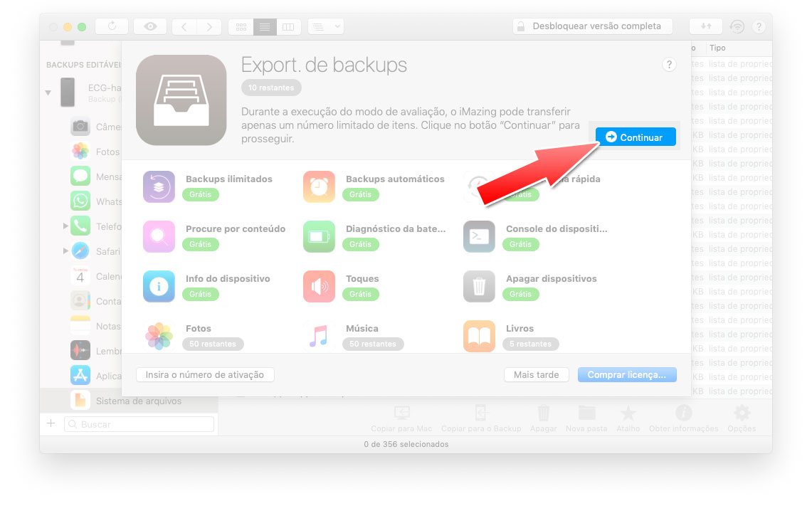Select Console do dispositivo feature
This screenshot has height=506, width=812.
click(x=535, y=236)
